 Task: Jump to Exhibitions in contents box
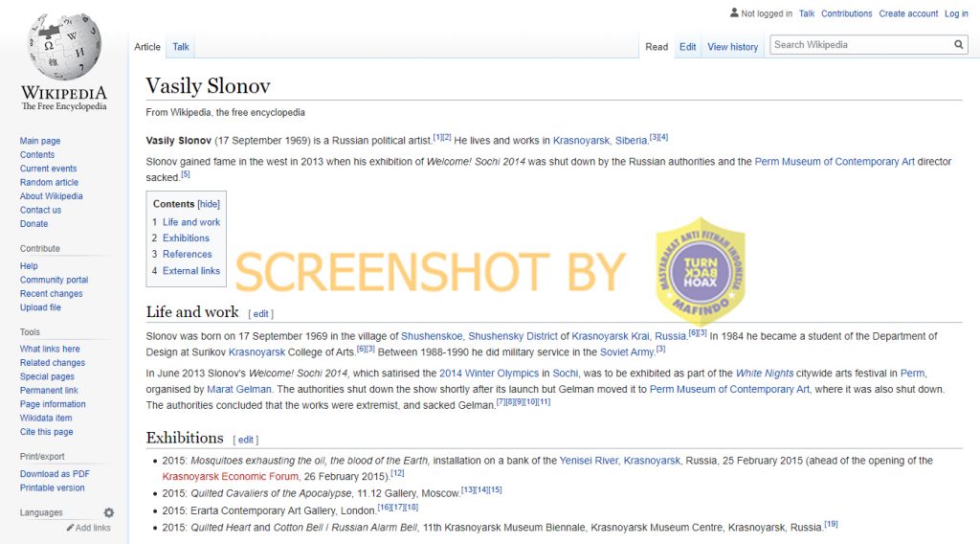pyautogui.click(x=186, y=238)
